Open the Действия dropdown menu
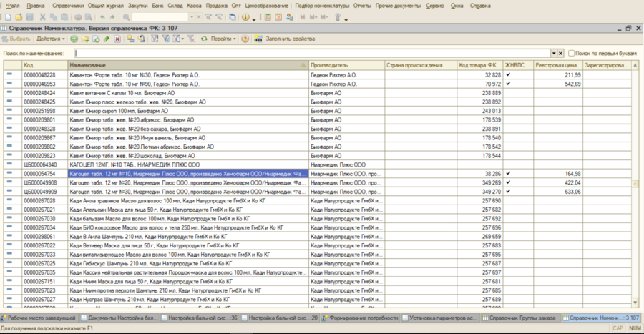 [x=51, y=39]
